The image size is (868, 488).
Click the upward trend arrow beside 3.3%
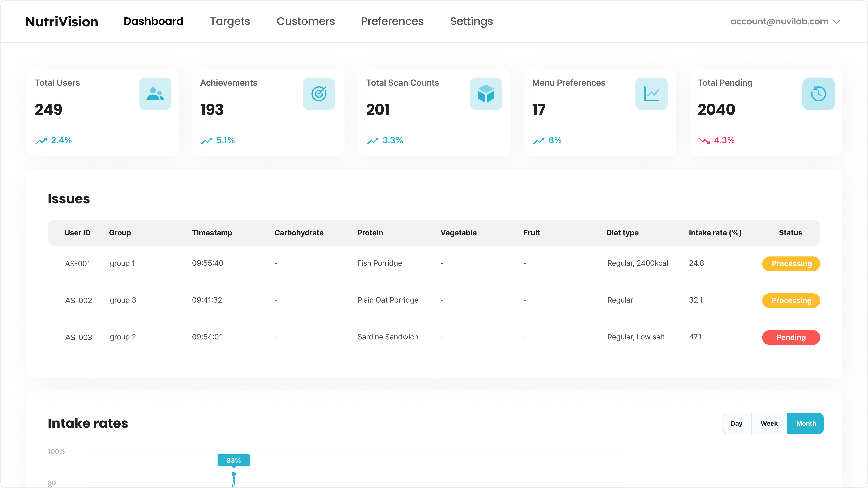click(373, 141)
